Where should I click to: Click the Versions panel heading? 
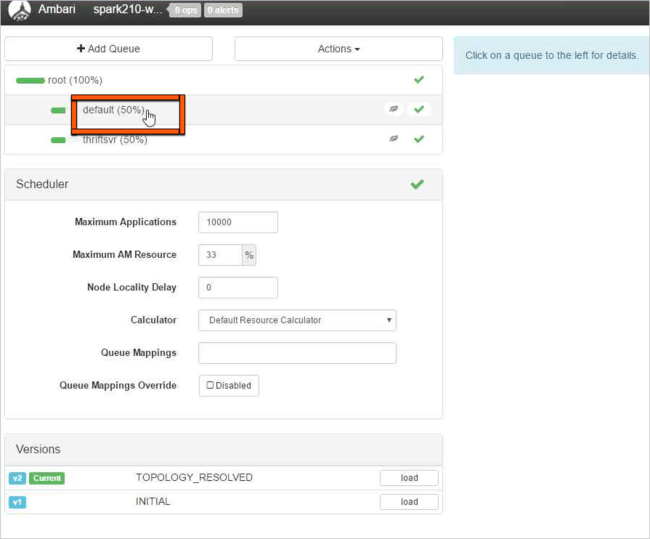coord(38,449)
